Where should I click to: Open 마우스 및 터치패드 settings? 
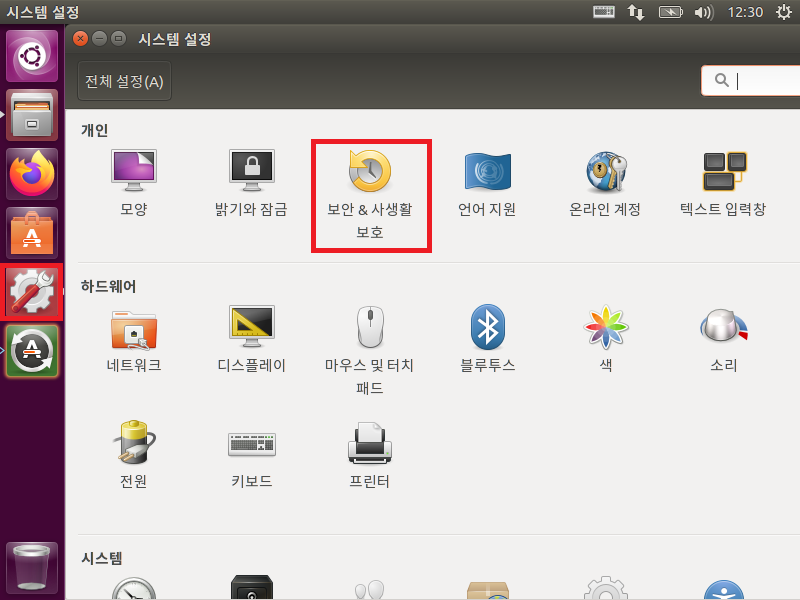pos(370,351)
